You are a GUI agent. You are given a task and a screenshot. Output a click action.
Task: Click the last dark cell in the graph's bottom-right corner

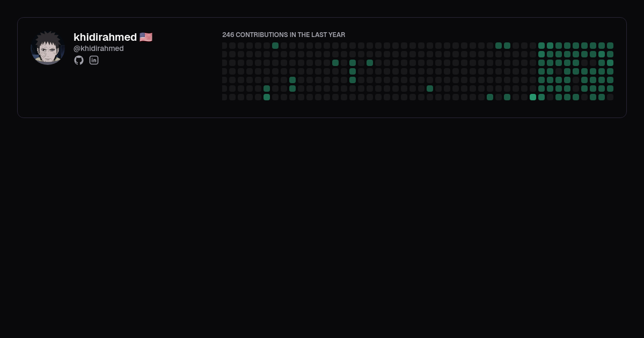tap(610, 97)
